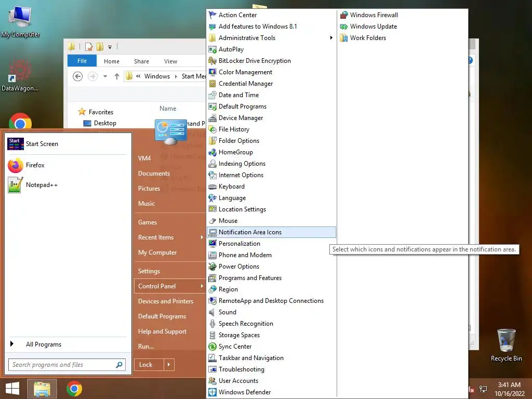This screenshot has width=532, height=399.
Task: Open DataWagon desktop shortcut
Action: [20, 75]
